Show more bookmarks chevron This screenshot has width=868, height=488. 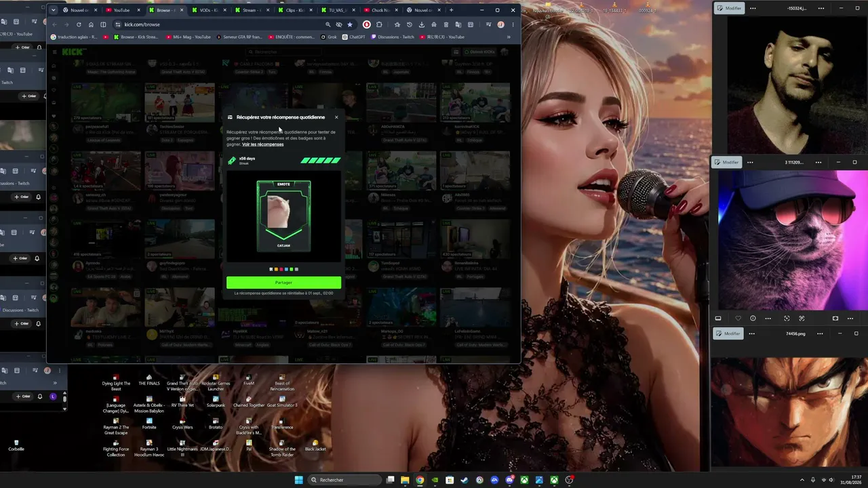tap(509, 37)
